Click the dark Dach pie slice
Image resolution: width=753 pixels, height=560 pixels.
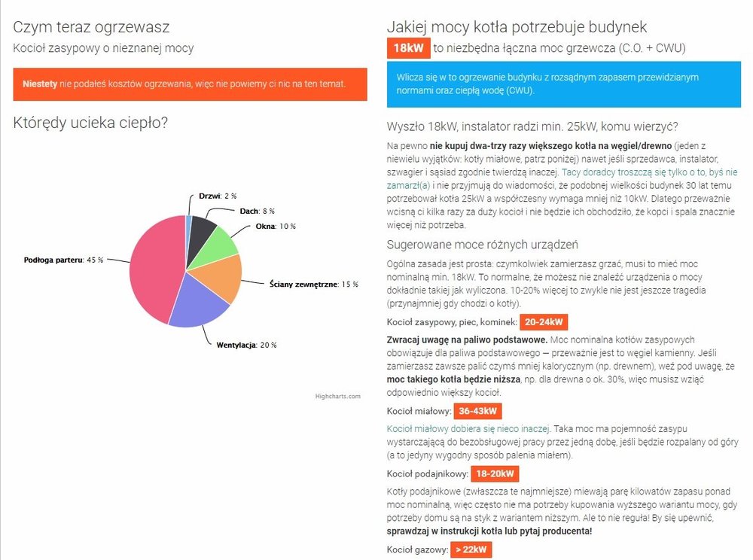202,228
